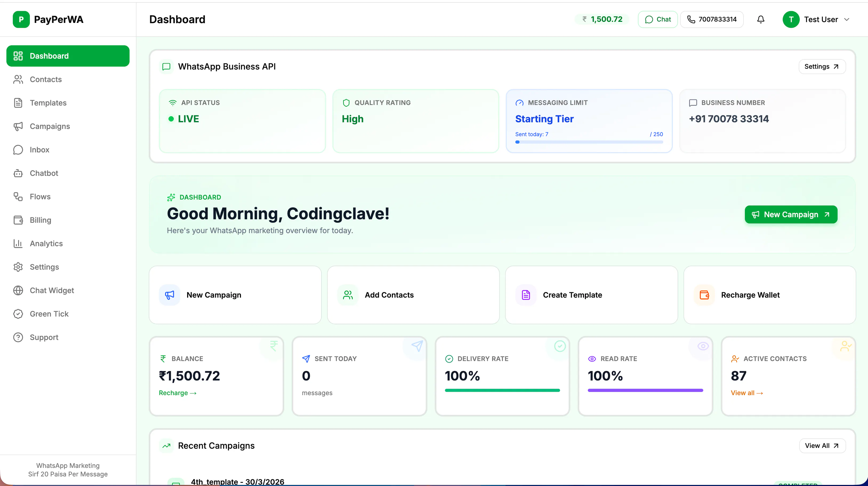This screenshot has width=868, height=486.
Task: Open the Recharge Wallet quick action card
Action: click(x=770, y=295)
